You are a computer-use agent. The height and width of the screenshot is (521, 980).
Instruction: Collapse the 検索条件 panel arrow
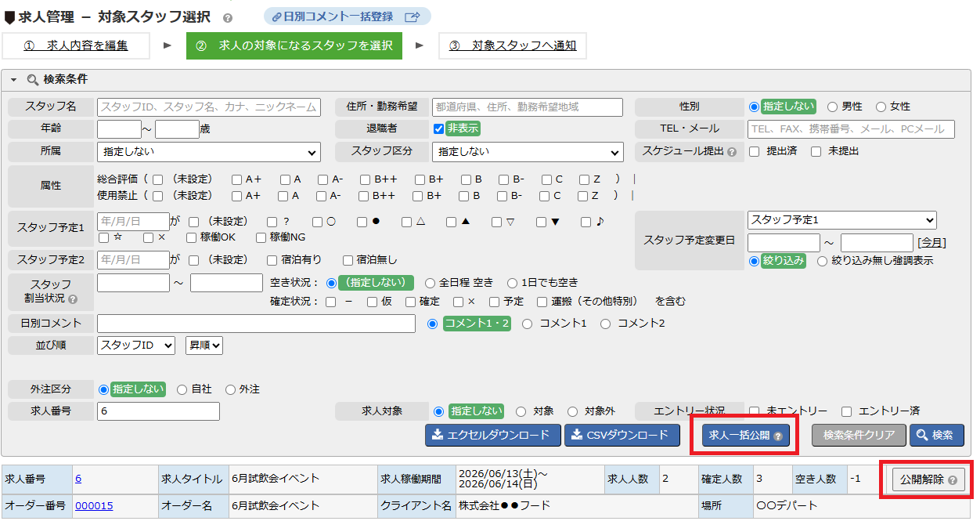pyautogui.click(x=13, y=80)
